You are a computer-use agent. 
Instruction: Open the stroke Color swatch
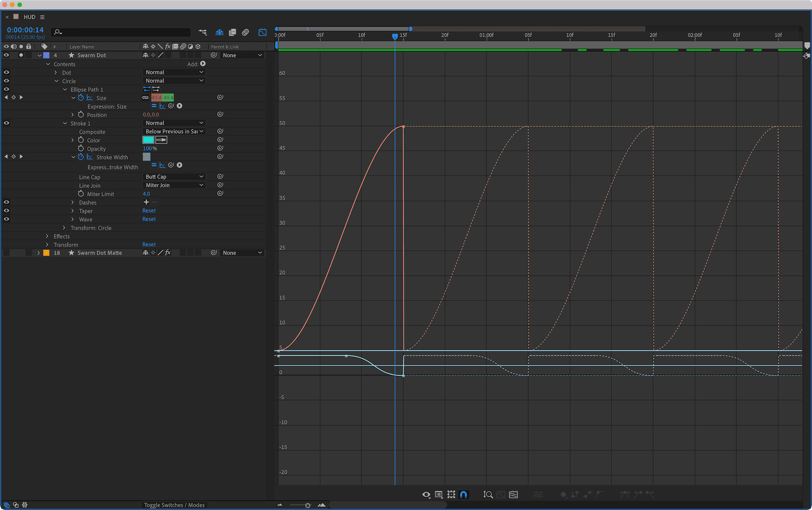coord(148,140)
